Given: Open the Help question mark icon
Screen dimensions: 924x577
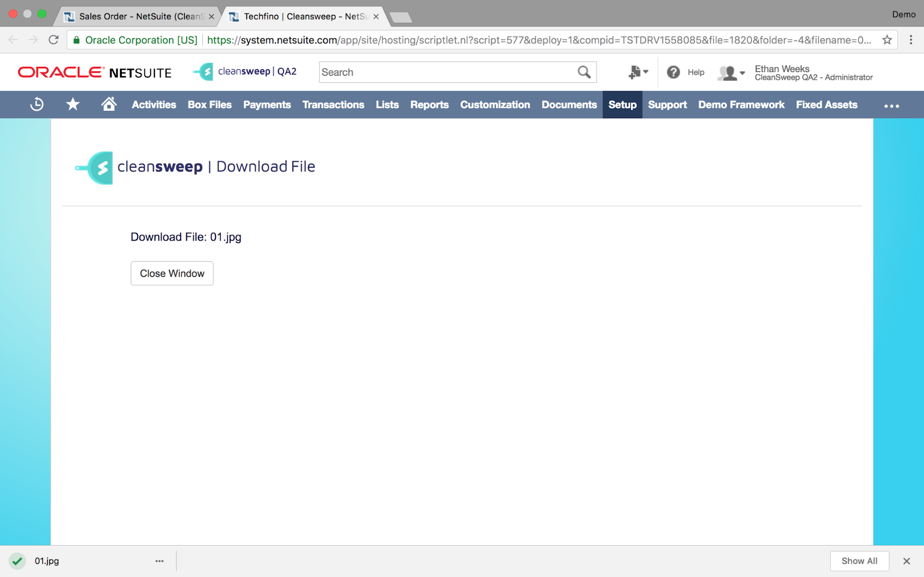Looking at the screenshot, I should [673, 72].
